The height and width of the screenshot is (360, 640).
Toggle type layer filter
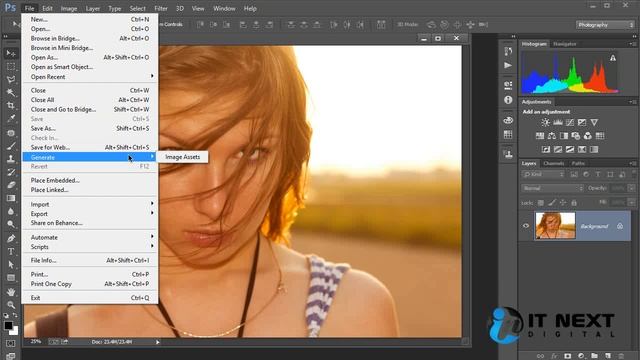click(x=598, y=175)
